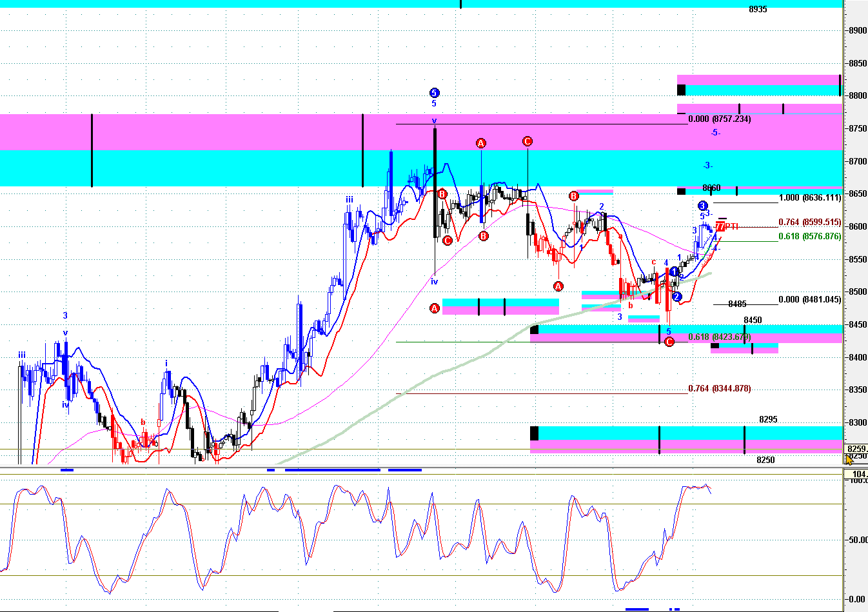Click the 8250 target zone label
The width and height of the screenshot is (868, 612).
tap(765, 460)
